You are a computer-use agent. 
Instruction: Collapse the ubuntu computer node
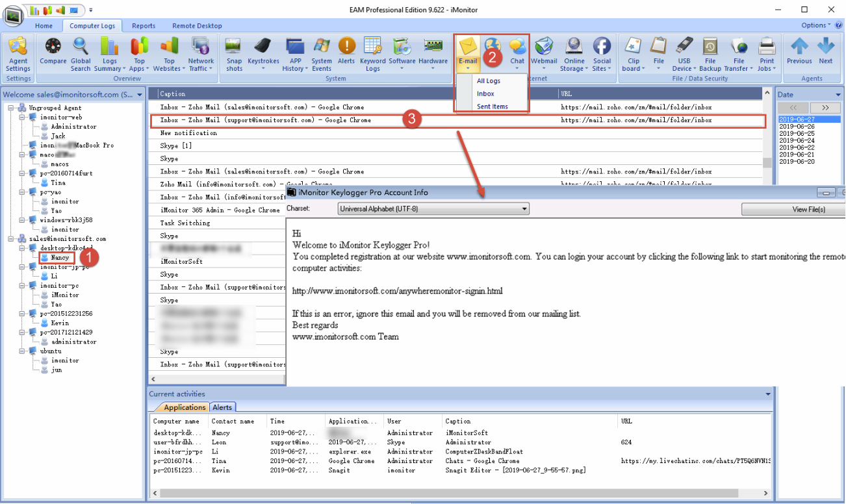23,351
